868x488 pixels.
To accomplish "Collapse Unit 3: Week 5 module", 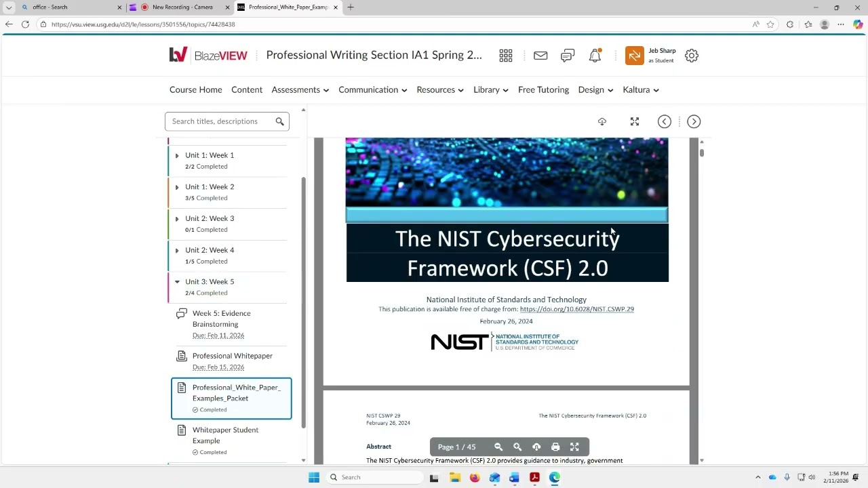I will pos(177,282).
